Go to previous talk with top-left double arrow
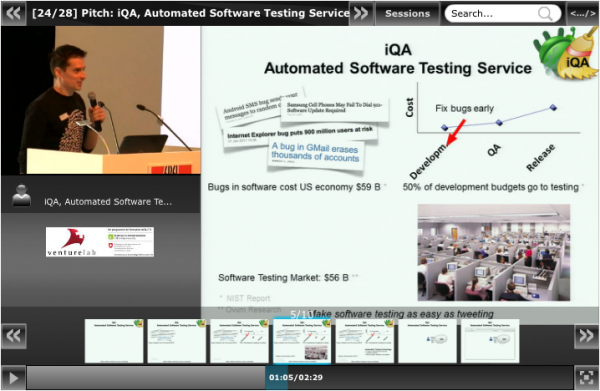This screenshot has width=600, height=391. 14,13
